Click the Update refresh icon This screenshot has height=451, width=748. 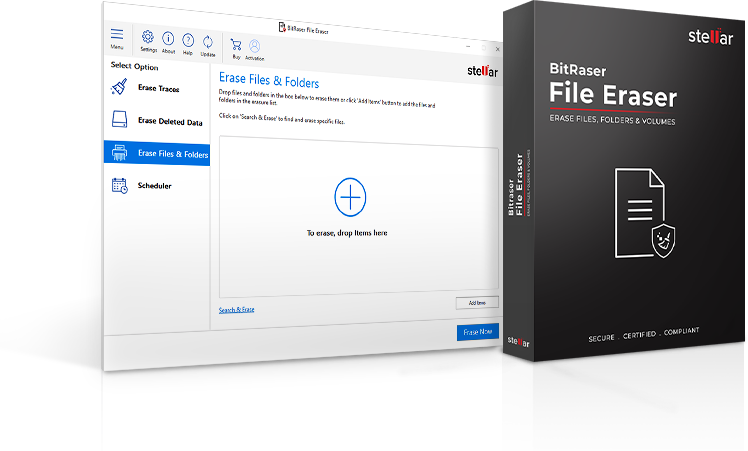coord(208,42)
